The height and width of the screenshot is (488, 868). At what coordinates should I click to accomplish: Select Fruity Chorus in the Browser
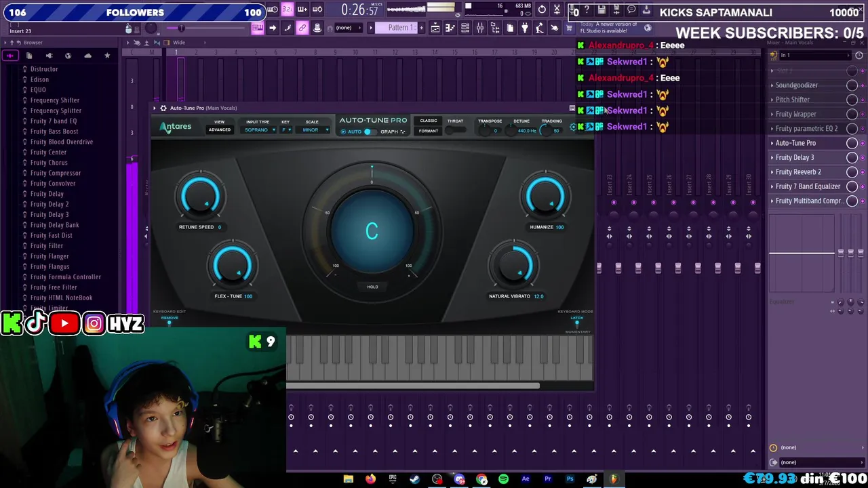click(49, 163)
